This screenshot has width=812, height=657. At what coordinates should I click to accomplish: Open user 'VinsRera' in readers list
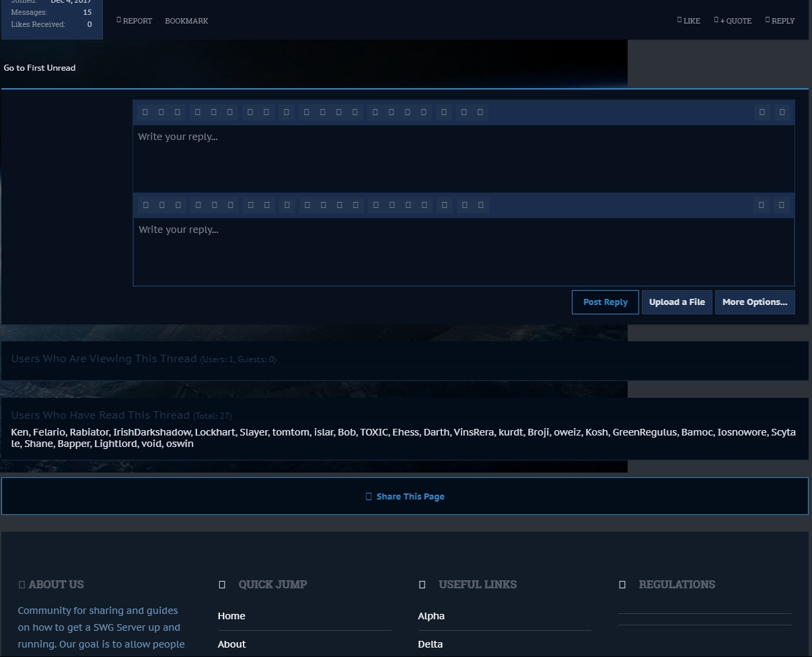(x=474, y=432)
